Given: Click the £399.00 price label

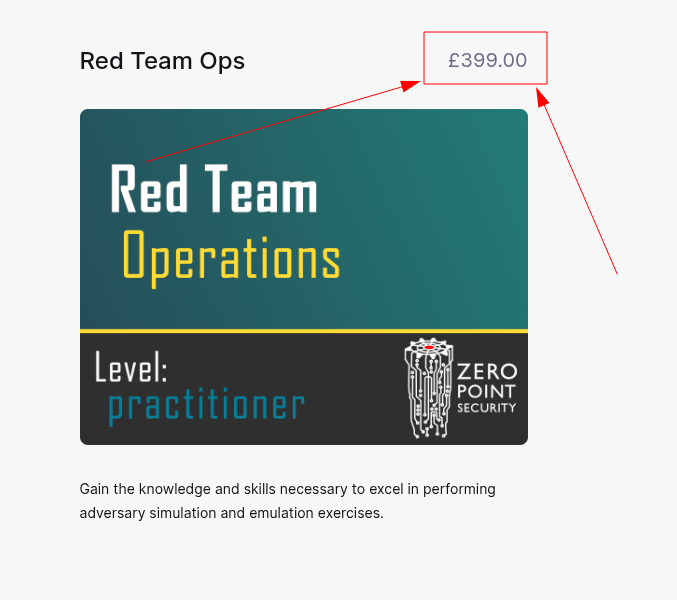Looking at the screenshot, I should 487,60.
